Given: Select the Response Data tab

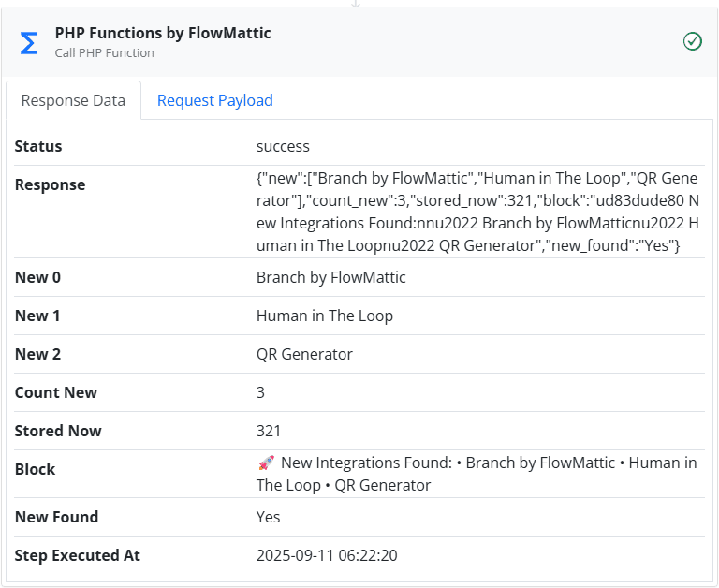Looking at the screenshot, I should point(73,100).
